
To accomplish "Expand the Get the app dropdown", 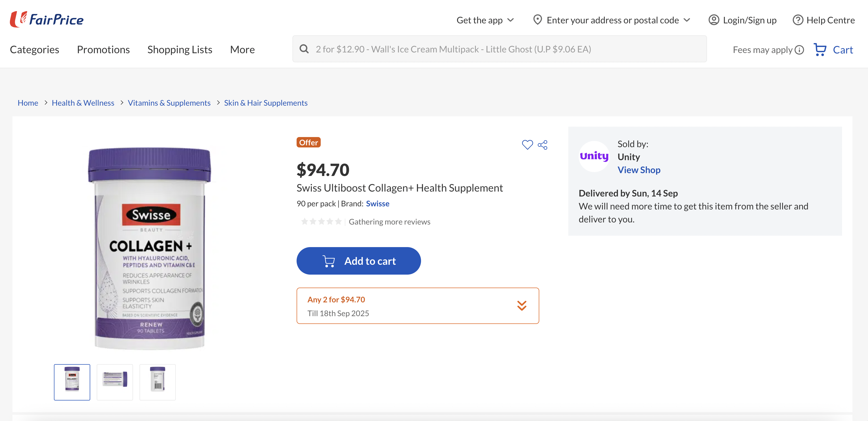I will click(485, 20).
